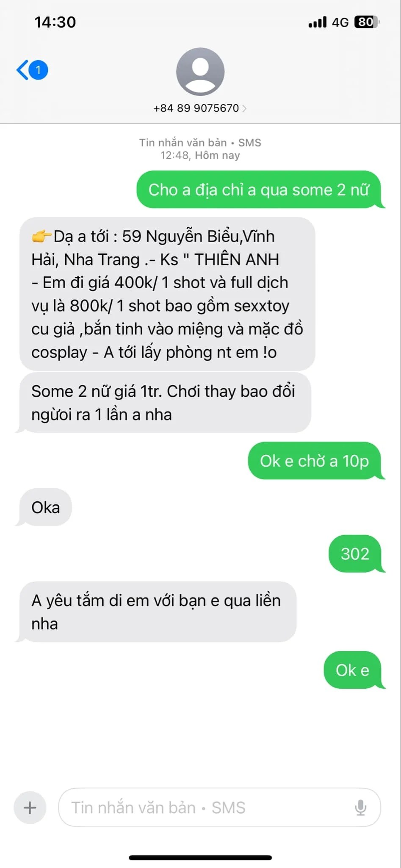Screen dimensions: 401x868
Task: Tap the 14:30 status bar clock
Action: tap(55, 22)
